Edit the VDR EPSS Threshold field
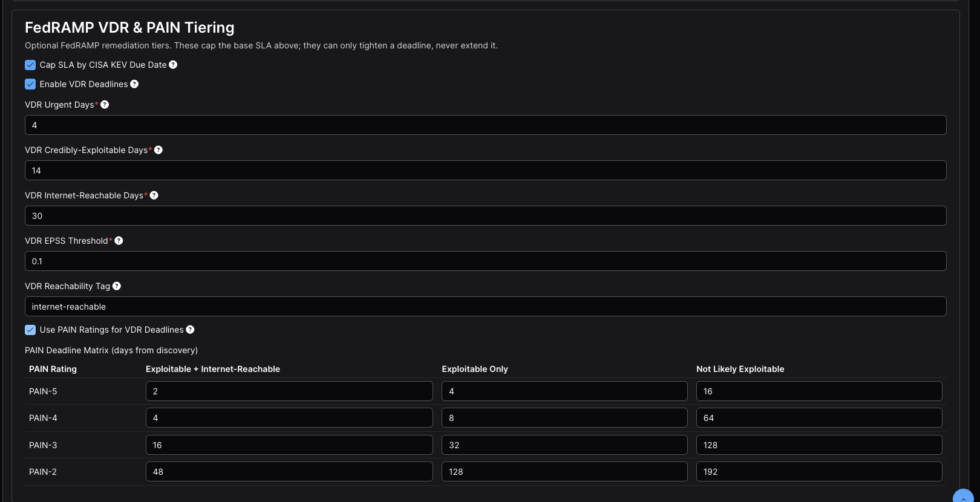The height and width of the screenshot is (502, 980). coord(485,261)
